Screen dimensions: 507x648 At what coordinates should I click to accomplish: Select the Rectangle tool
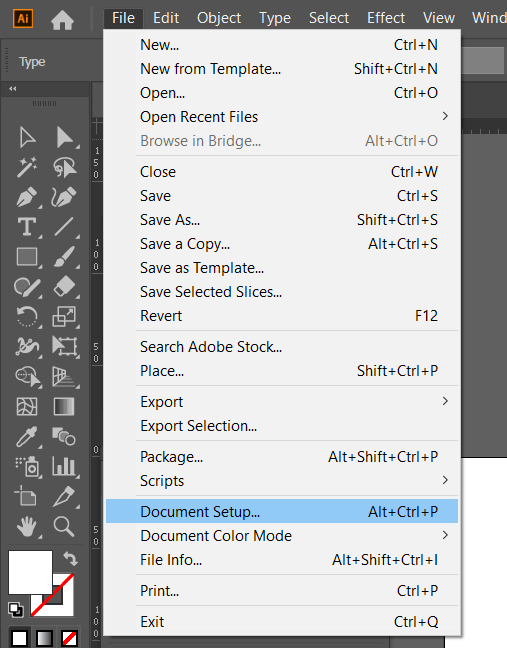[27, 257]
